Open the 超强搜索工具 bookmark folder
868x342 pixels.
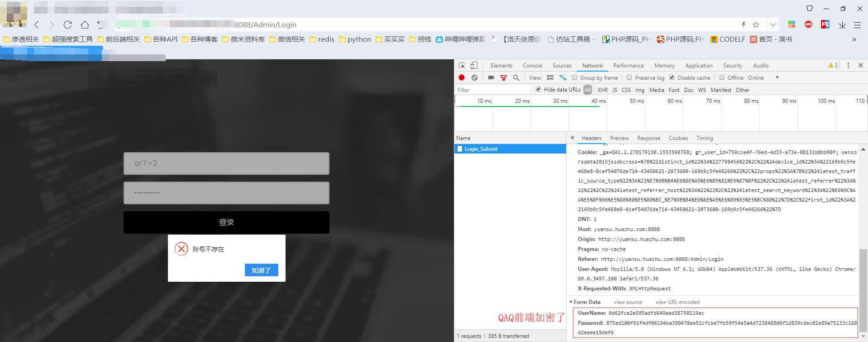point(68,39)
